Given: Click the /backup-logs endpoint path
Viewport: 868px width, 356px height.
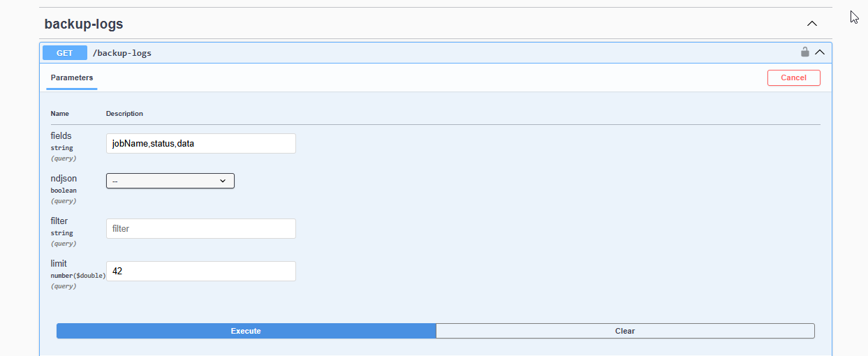Looking at the screenshot, I should pyautogui.click(x=122, y=53).
